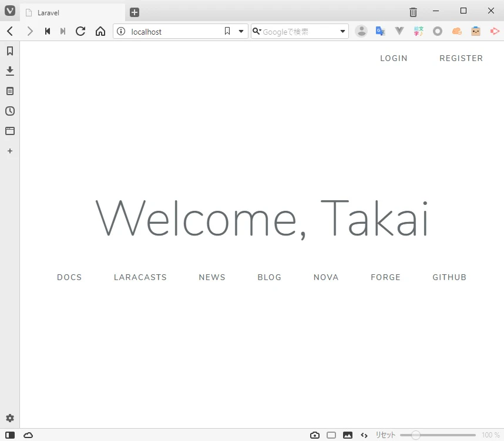The width and height of the screenshot is (504, 441).
Task: Go back one page
Action: coord(10,31)
